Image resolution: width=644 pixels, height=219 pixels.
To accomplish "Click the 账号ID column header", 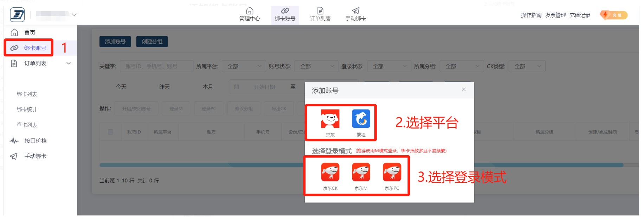I will (x=134, y=132).
